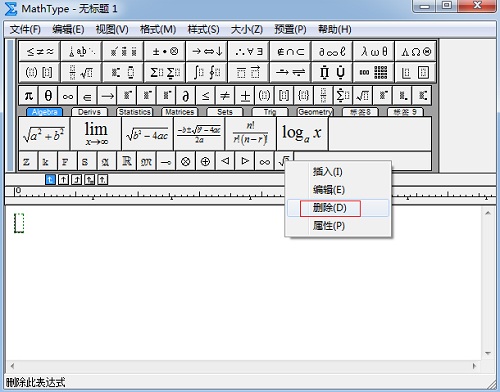This screenshot has width=500, height=392.
Task: Open the 帮助(H) menu
Action: point(335,29)
